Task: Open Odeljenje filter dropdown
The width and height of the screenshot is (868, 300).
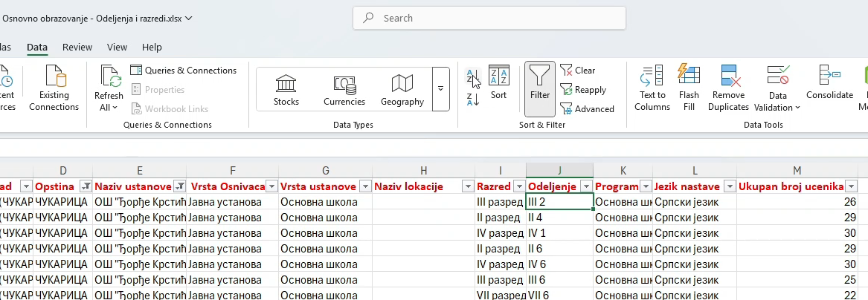Action: pyautogui.click(x=586, y=186)
